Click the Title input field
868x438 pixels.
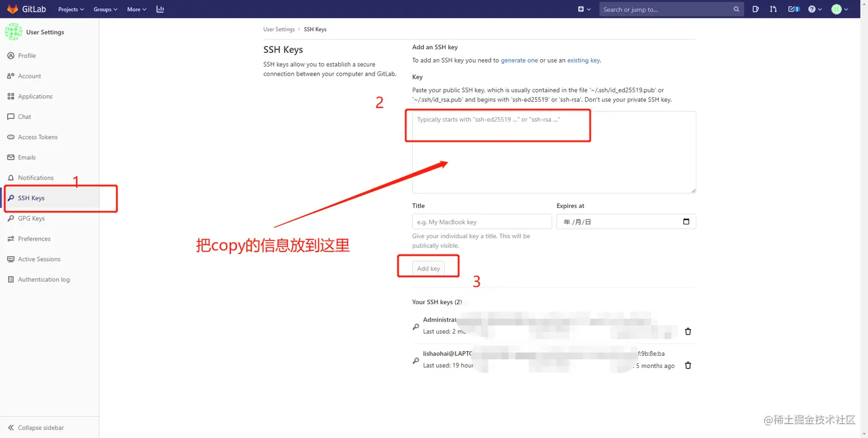click(482, 222)
